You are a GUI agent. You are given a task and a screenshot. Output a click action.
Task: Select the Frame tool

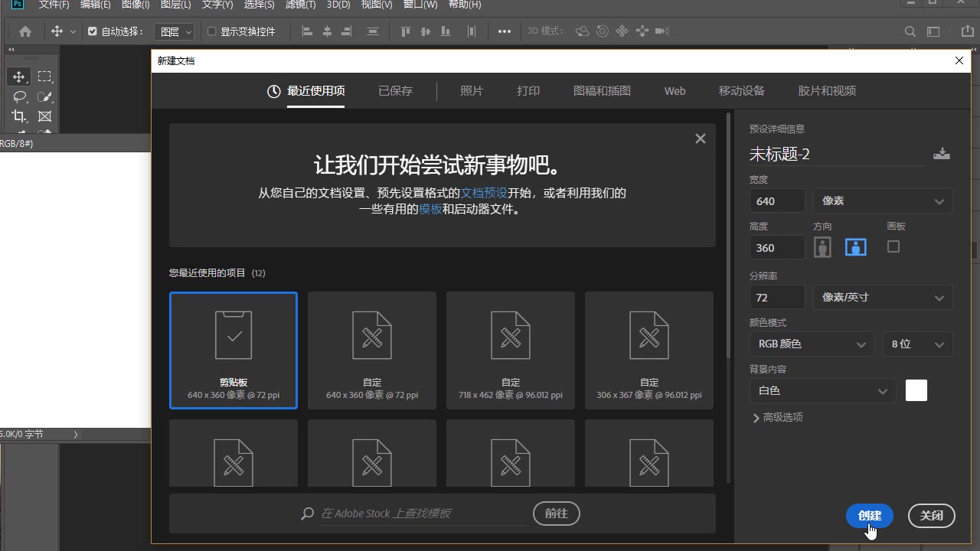pos(44,116)
